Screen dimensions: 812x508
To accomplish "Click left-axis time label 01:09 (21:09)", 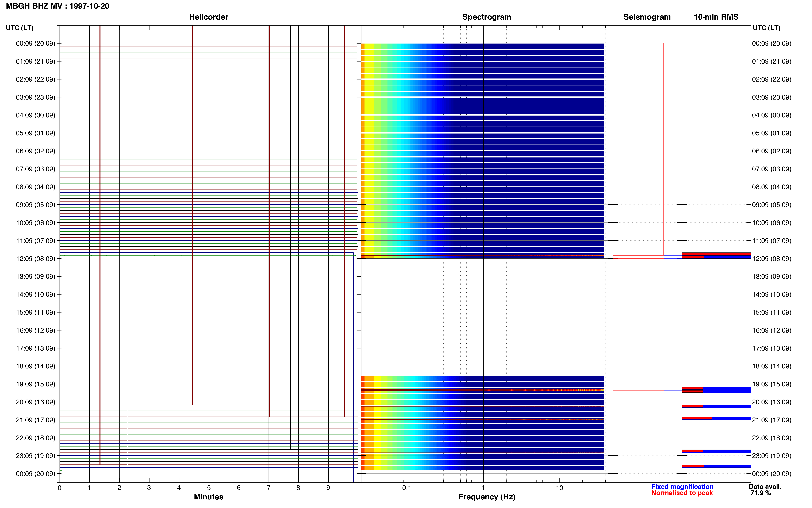I will click(36, 61).
